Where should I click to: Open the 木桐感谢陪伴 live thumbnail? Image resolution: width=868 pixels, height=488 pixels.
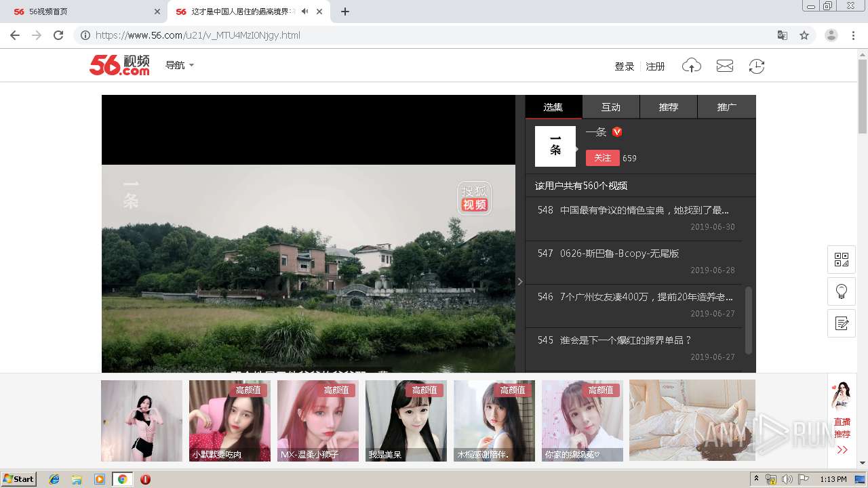[x=494, y=421]
